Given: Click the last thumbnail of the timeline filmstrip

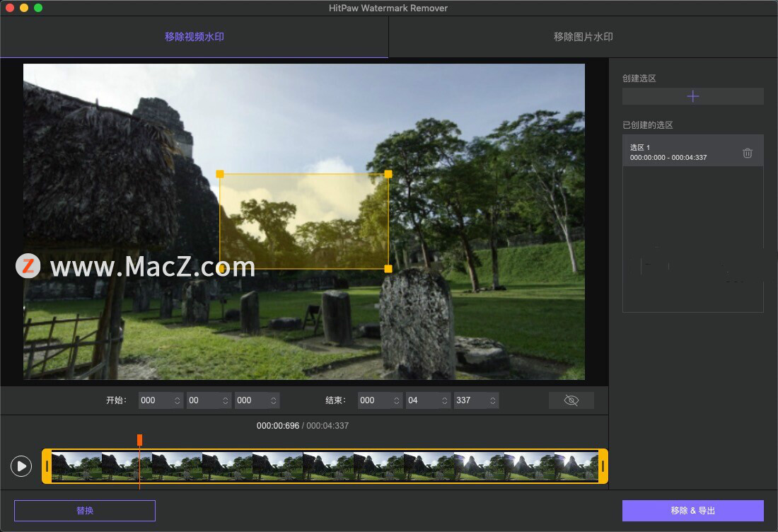Looking at the screenshot, I should (x=576, y=466).
